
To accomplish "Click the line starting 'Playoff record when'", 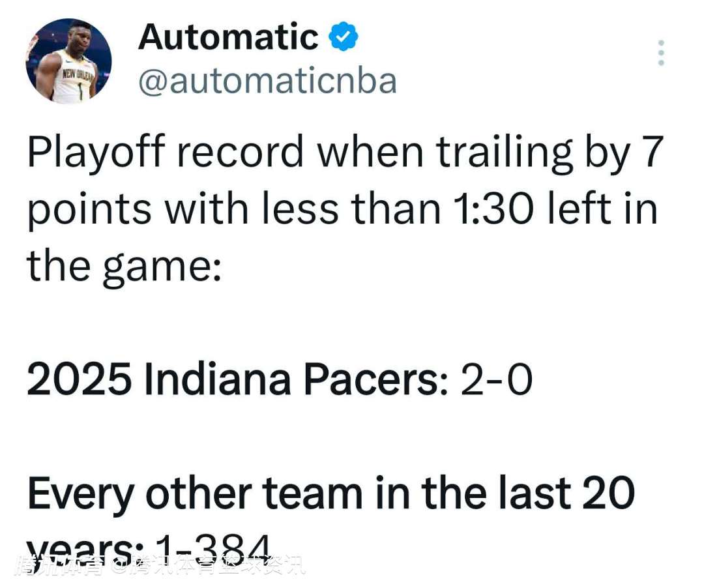I will [x=345, y=153].
